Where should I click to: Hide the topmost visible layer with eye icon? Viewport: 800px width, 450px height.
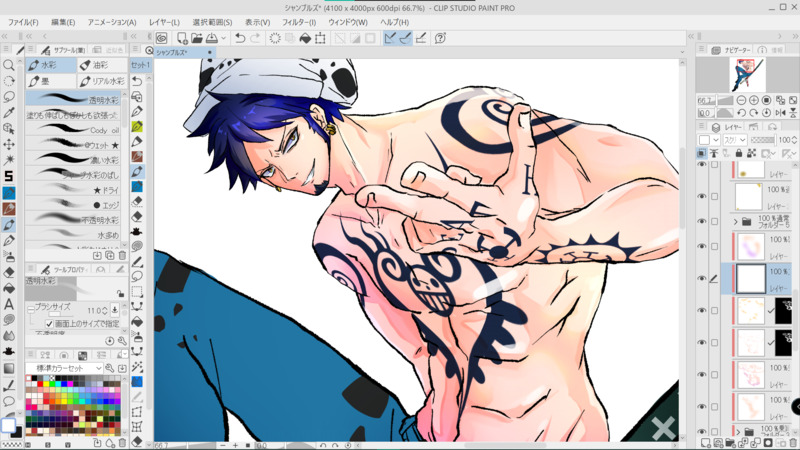(x=702, y=164)
